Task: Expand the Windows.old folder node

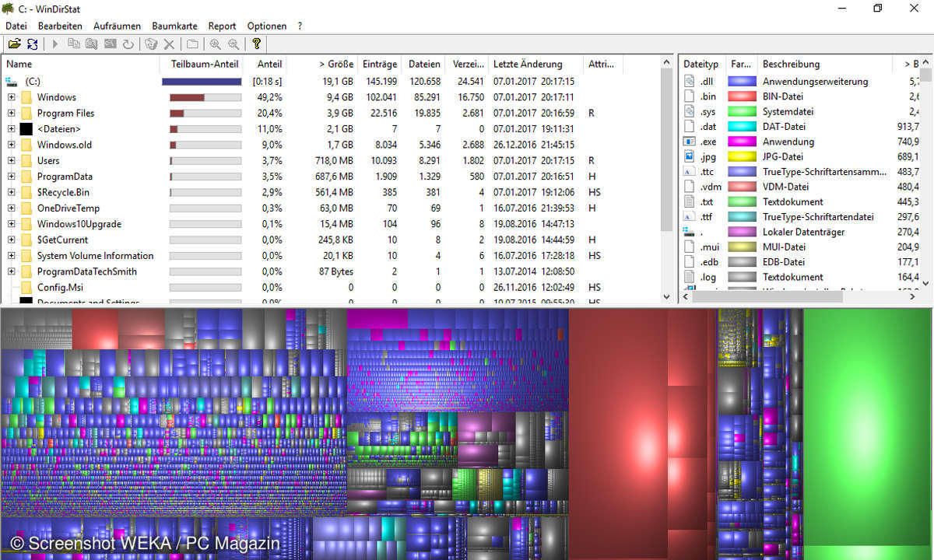Action: pos(11,145)
